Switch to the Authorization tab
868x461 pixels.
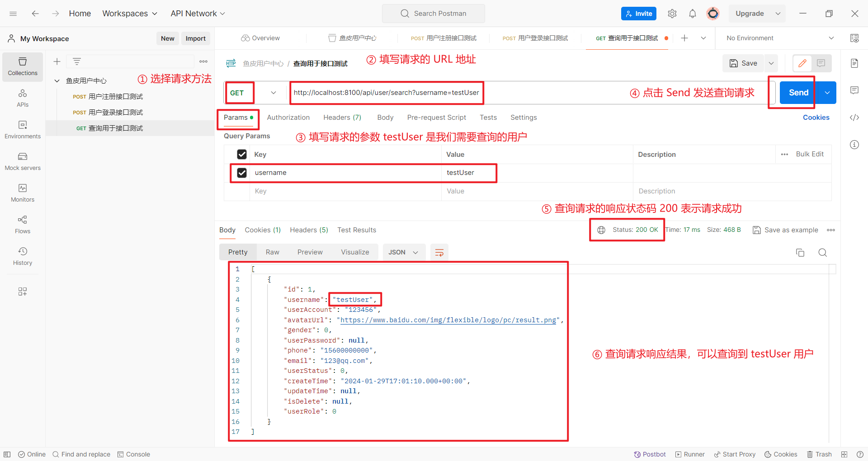pos(288,118)
